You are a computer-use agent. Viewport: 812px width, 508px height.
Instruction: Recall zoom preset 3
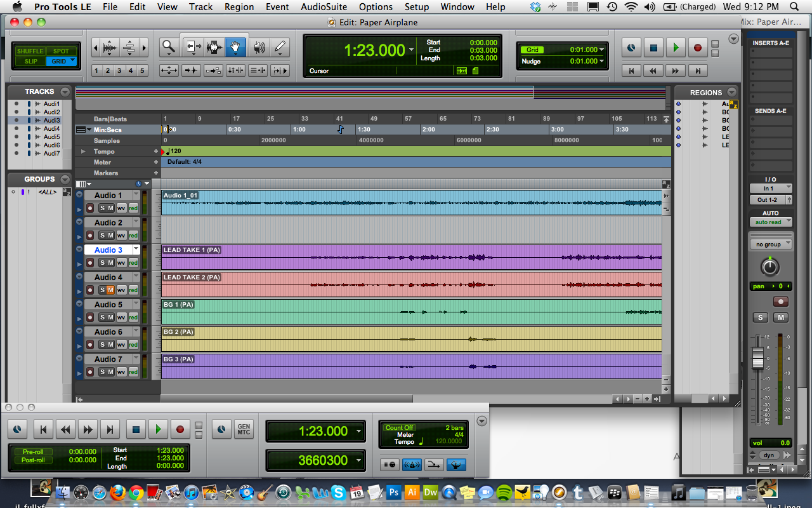coord(119,70)
